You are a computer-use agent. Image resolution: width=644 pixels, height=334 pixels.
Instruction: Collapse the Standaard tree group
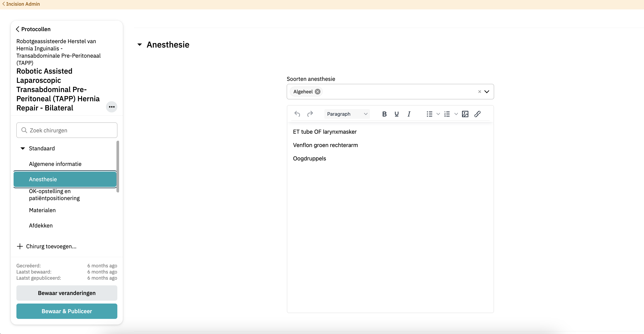tap(23, 148)
